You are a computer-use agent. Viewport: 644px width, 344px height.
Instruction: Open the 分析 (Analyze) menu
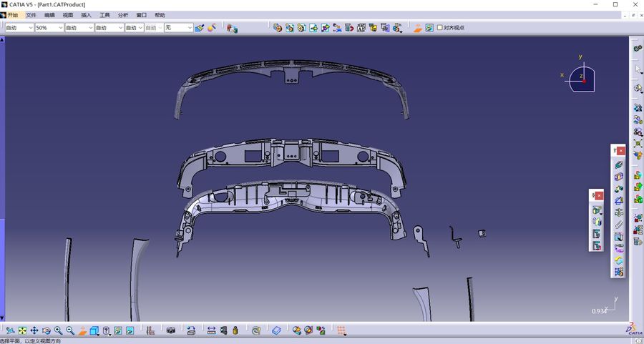coord(123,15)
